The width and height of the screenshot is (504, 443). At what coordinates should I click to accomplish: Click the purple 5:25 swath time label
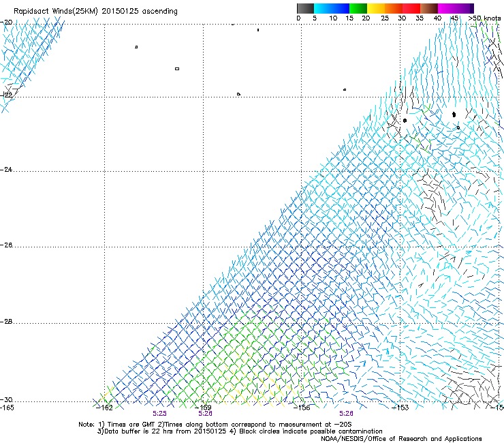pos(160,414)
